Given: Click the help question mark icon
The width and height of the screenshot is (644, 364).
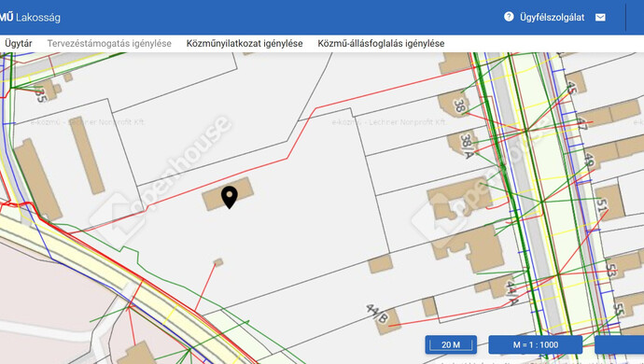Looking at the screenshot, I should point(509,17).
